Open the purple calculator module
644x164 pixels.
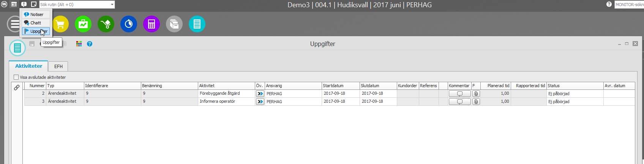coord(152,24)
